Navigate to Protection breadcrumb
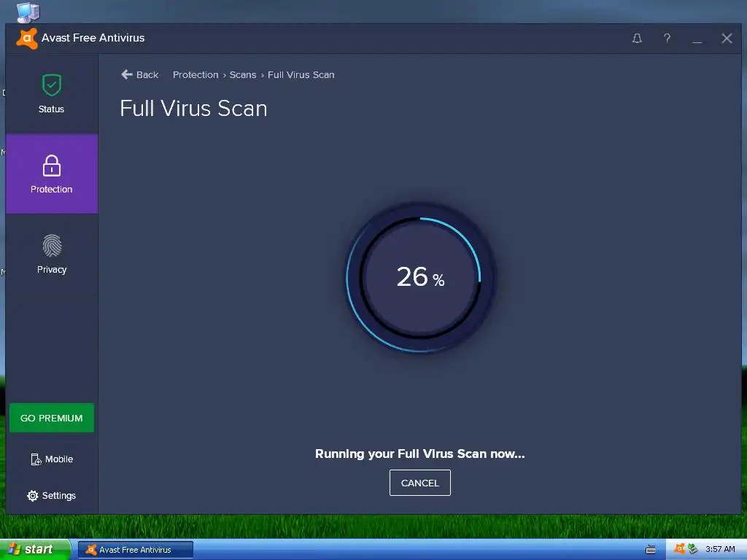This screenshot has height=560, width=747. (x=196, y=75)
